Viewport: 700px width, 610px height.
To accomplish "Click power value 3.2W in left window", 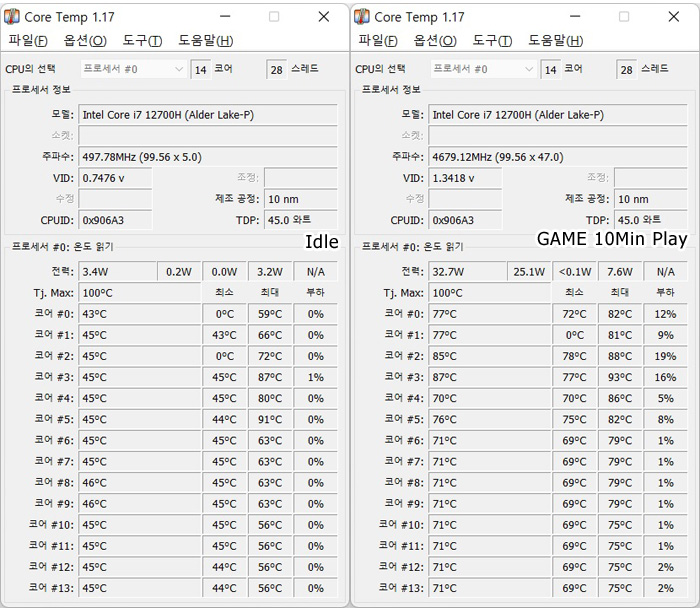I will (270, 272).
